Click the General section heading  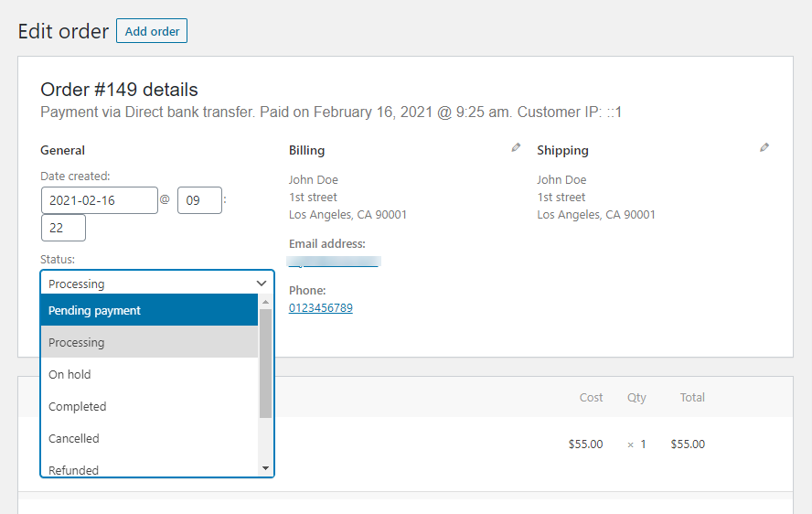[62, 150]
